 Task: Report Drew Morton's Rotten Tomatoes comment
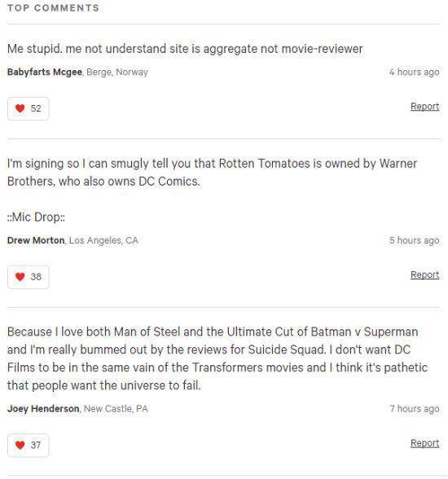(424, 275)
